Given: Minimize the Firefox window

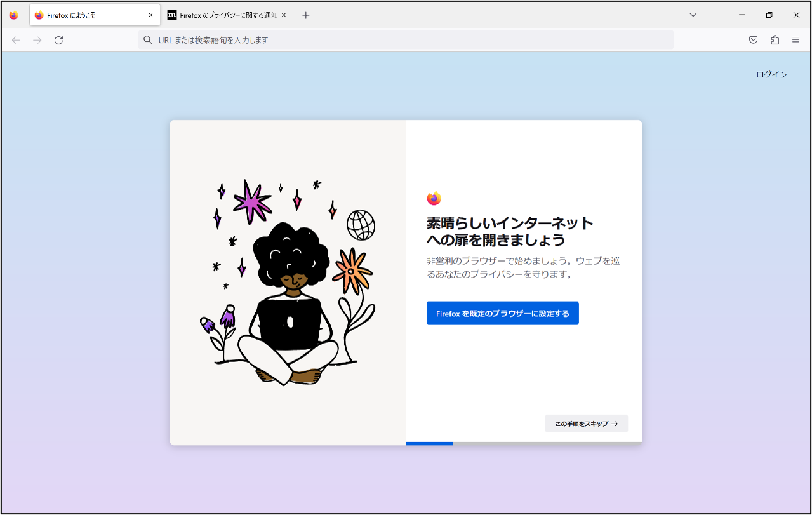Looking at the screenshot, I should (742, 15).
